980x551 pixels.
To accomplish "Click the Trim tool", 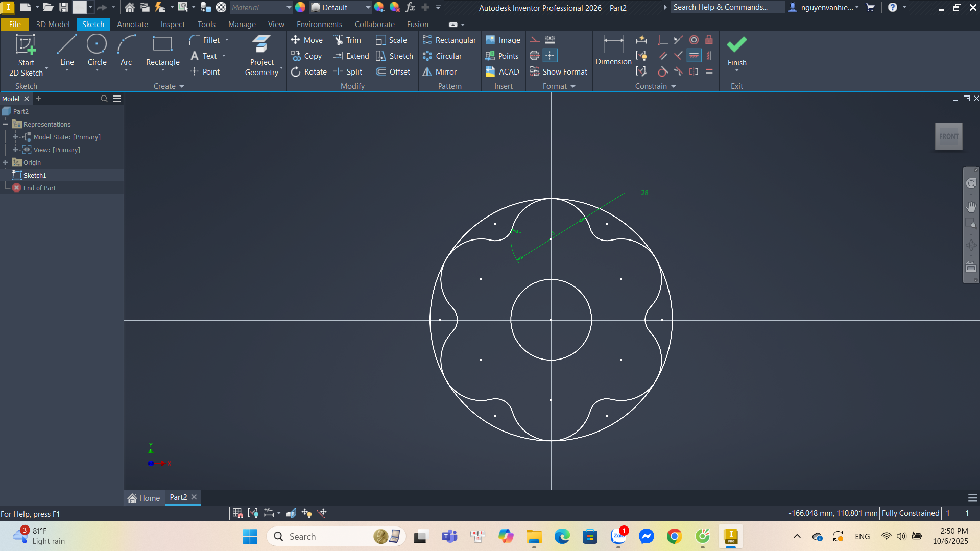I will coord(347,40).
